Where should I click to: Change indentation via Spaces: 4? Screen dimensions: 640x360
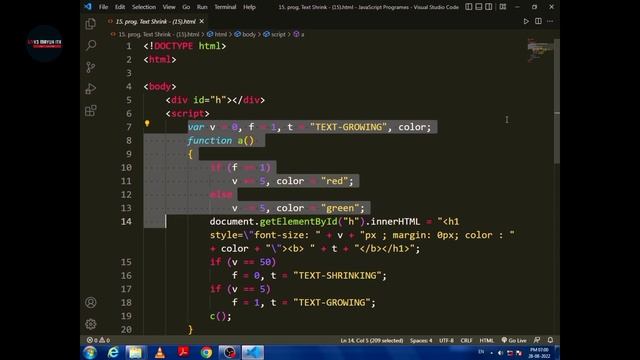421,340
